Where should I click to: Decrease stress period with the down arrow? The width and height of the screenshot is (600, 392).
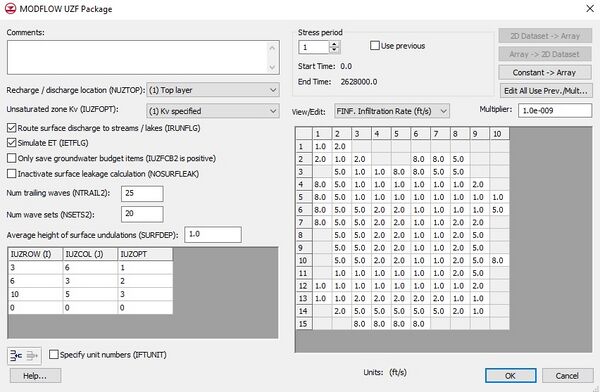point(334,50)
